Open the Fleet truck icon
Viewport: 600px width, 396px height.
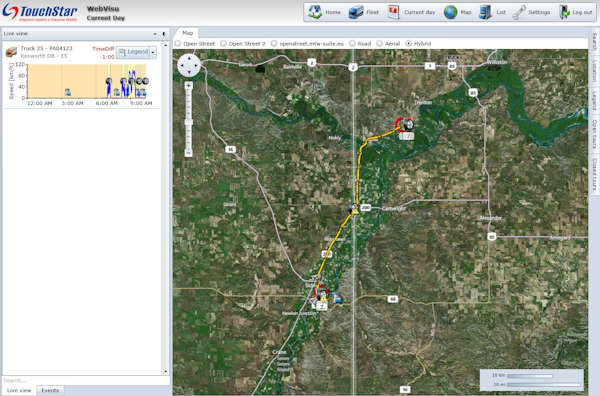[356, 12]
